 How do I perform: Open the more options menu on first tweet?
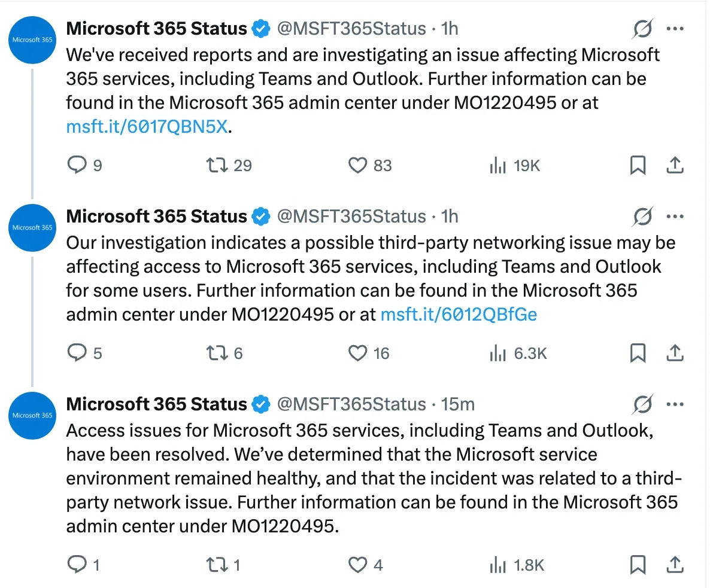click(x=676, y=28)
